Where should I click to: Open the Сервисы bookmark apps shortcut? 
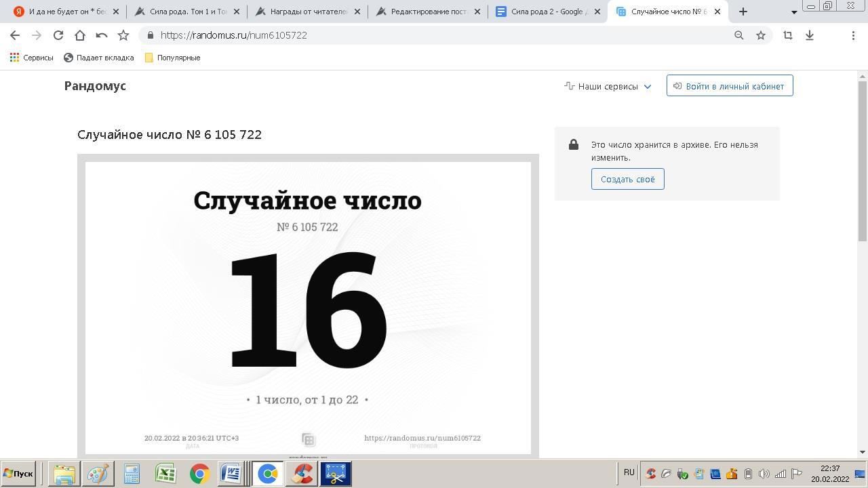pos(31,58)
